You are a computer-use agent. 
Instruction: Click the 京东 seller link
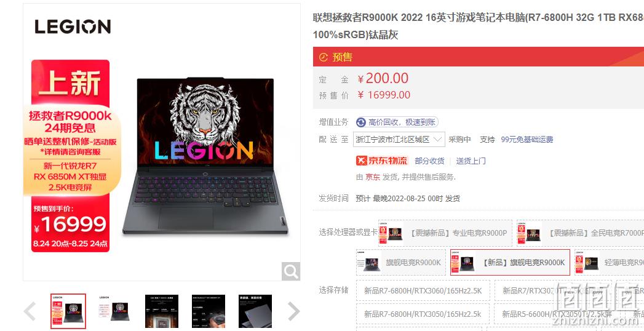[x=373, y=177]
